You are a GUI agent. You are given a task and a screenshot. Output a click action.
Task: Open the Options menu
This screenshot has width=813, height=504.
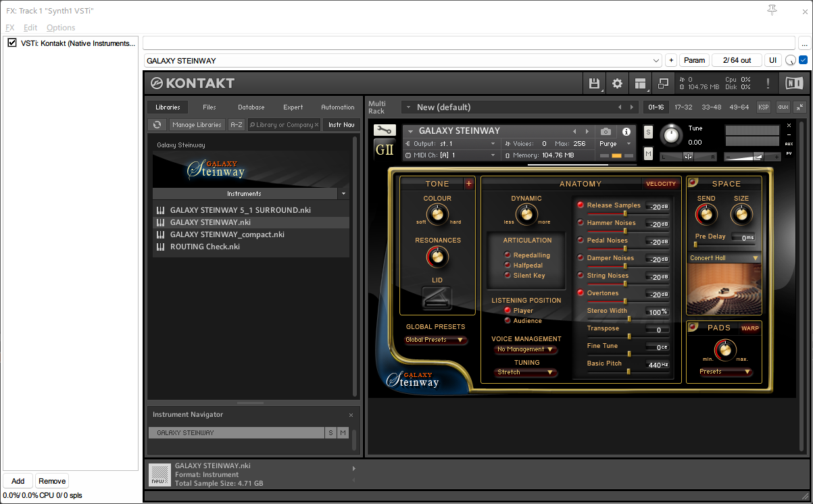(61, 28)
